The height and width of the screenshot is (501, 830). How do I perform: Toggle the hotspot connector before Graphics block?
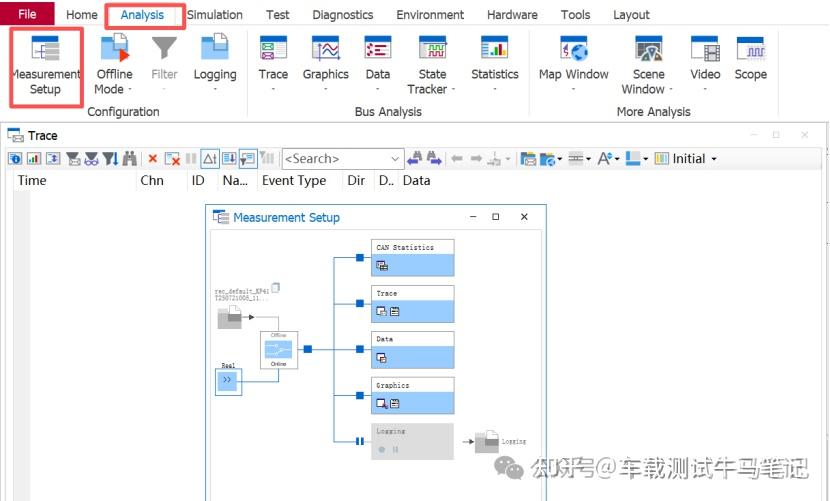[360, 395]
